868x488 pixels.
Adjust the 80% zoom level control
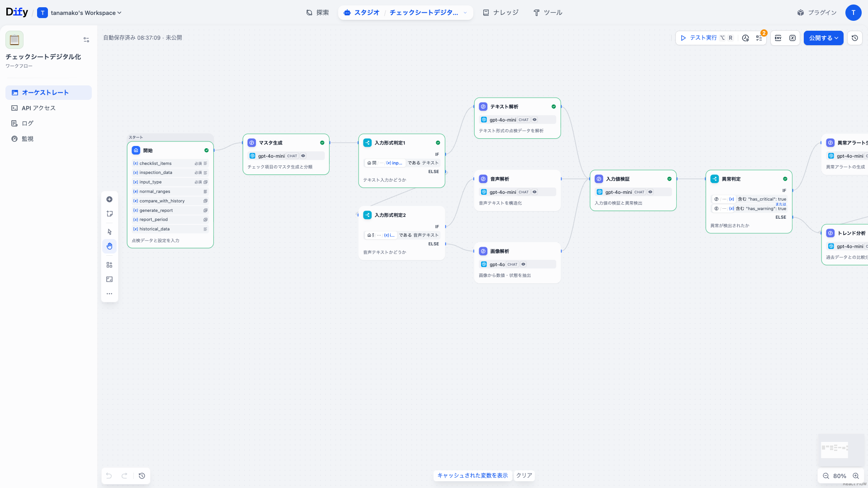840,476
